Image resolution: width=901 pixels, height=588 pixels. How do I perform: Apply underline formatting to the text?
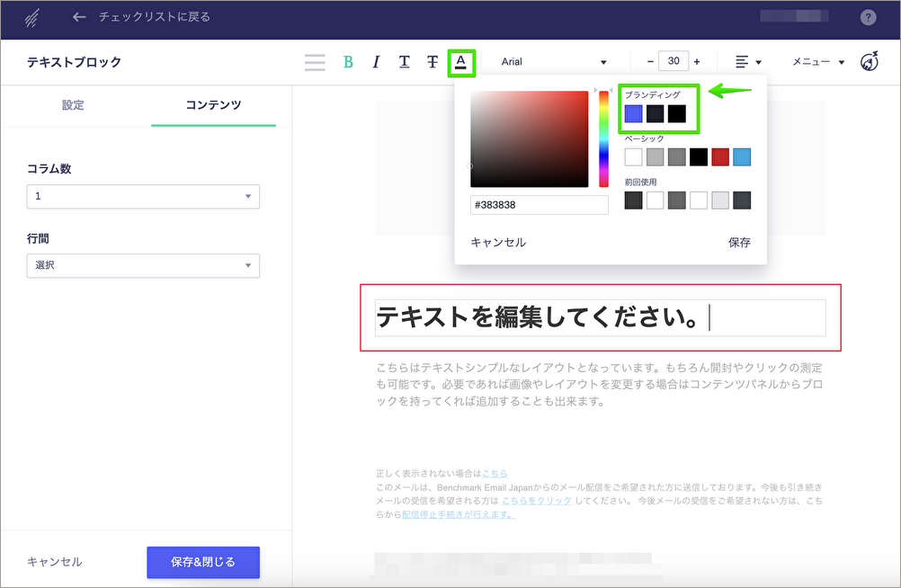click(x=405, y=62)
